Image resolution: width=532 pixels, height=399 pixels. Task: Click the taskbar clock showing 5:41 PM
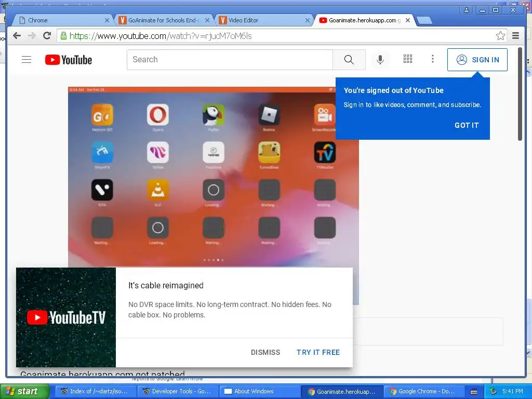coord(513,391)
